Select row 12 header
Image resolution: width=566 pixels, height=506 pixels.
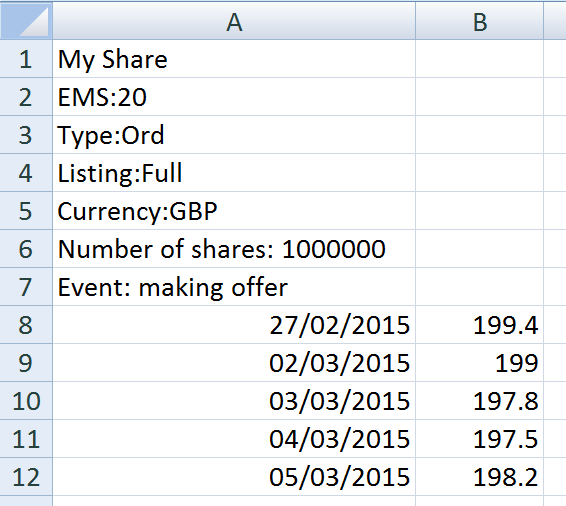click(26, 477)
